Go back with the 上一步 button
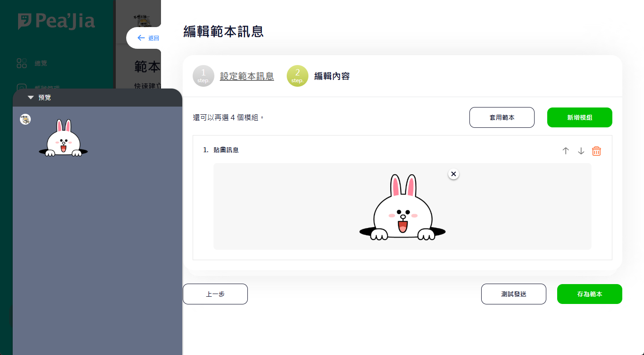644x355 pixels. [x=215, y=294]
